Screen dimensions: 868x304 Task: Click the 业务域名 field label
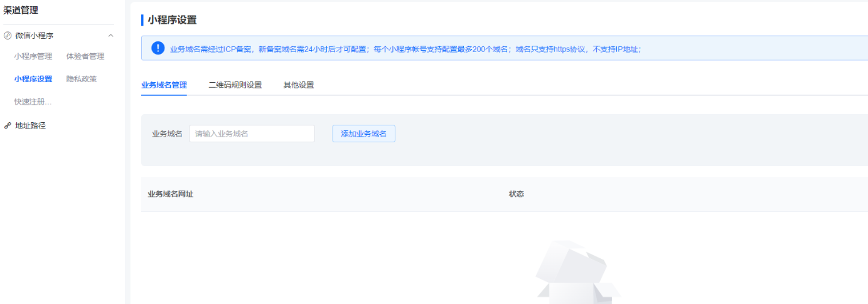tap(167, 134)
